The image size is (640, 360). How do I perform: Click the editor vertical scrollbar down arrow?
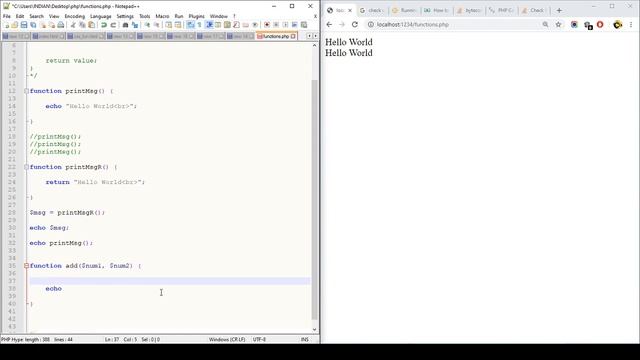pos(314,329)
